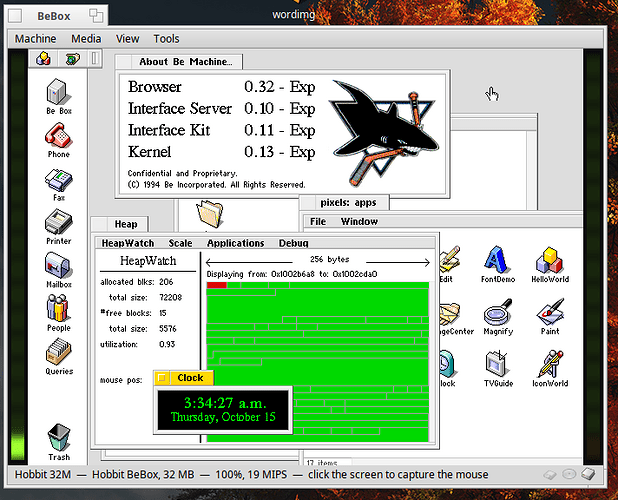Click the rightmost drive icon in status bar
This screenshot has height=500, width=618.
[x=588, y=474]
